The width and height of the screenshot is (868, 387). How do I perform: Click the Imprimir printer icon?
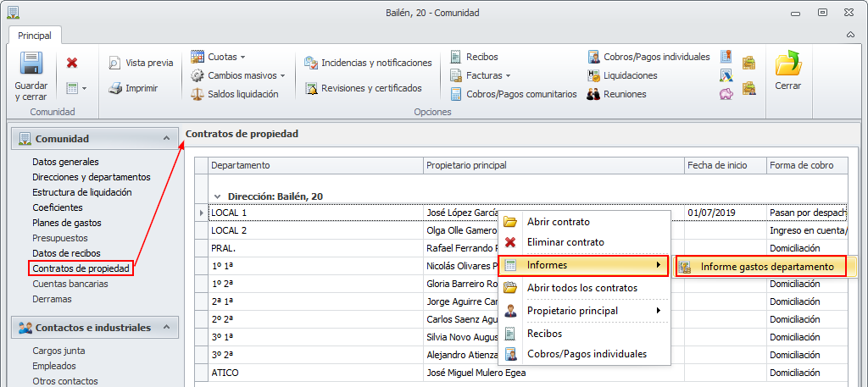pos(115,88)
